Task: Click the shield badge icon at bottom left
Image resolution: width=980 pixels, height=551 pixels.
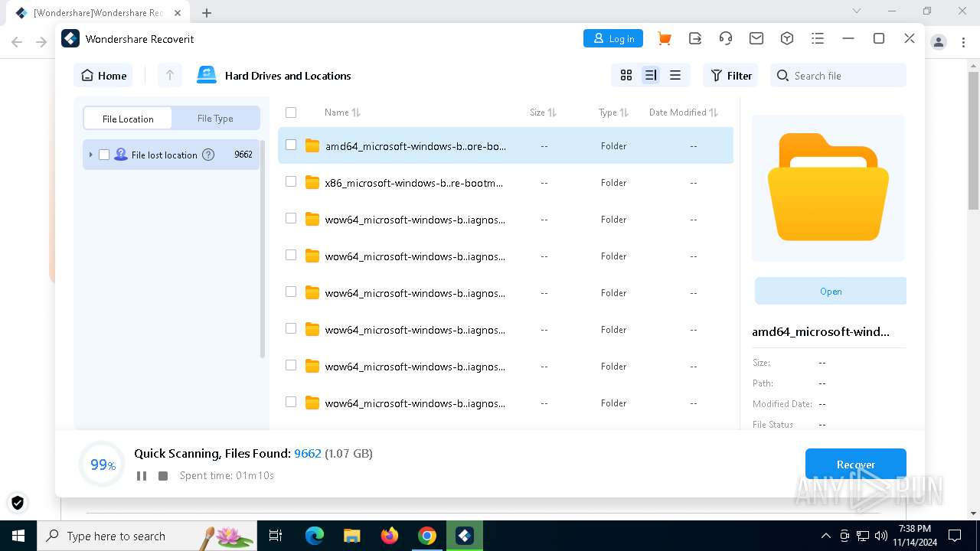Action: (x=18, y=503)
